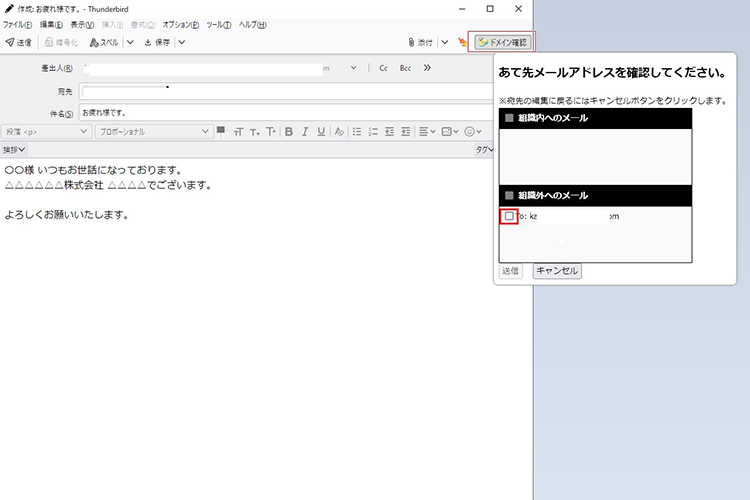Open the emoji smiley picker

(x=468, y=131)
